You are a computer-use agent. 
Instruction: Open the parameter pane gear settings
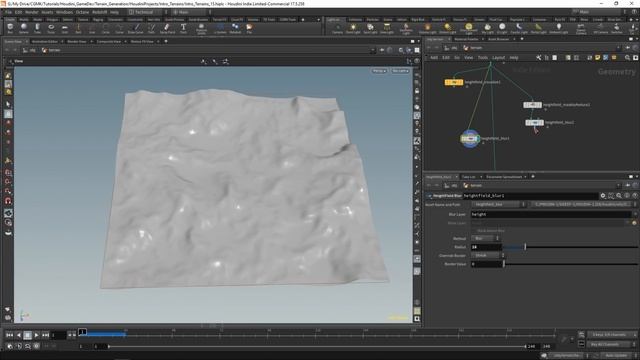(603, 196)
